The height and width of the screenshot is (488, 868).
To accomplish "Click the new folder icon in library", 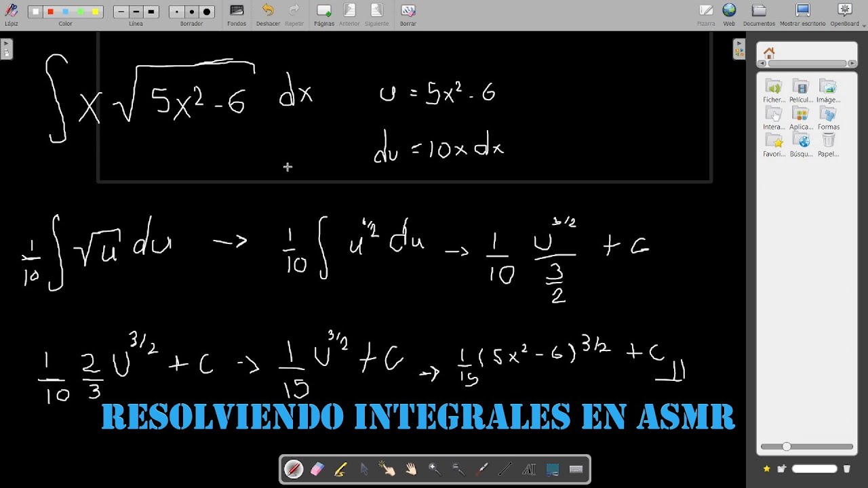I will 781,468.
